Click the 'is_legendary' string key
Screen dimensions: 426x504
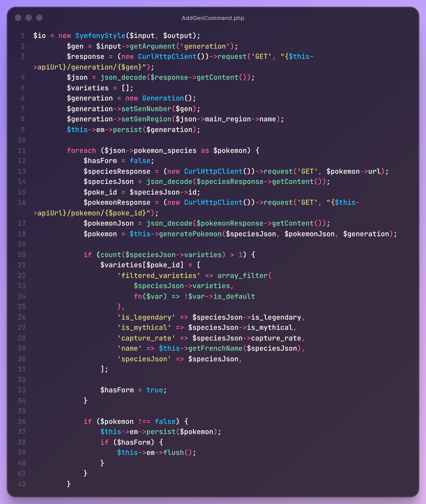146,317
